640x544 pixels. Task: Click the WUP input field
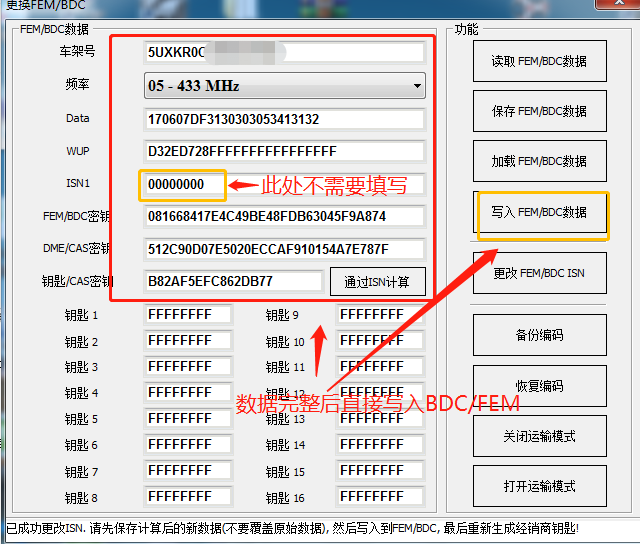coord(284,151)
